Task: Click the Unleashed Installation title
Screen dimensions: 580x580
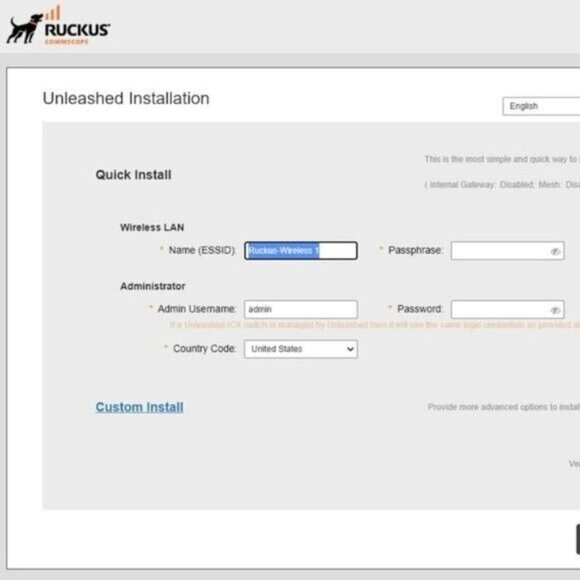Action: [x=126, y=98]
